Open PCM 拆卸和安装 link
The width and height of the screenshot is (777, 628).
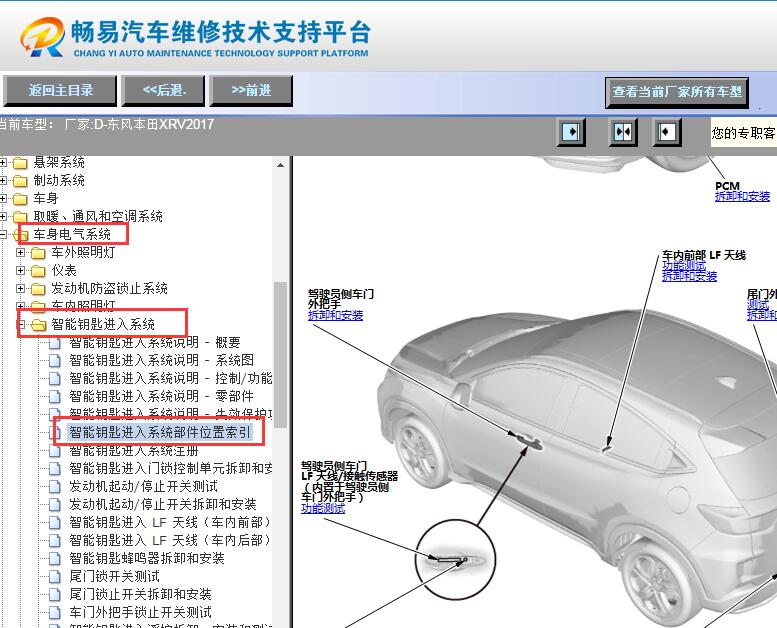pos(742,196)
